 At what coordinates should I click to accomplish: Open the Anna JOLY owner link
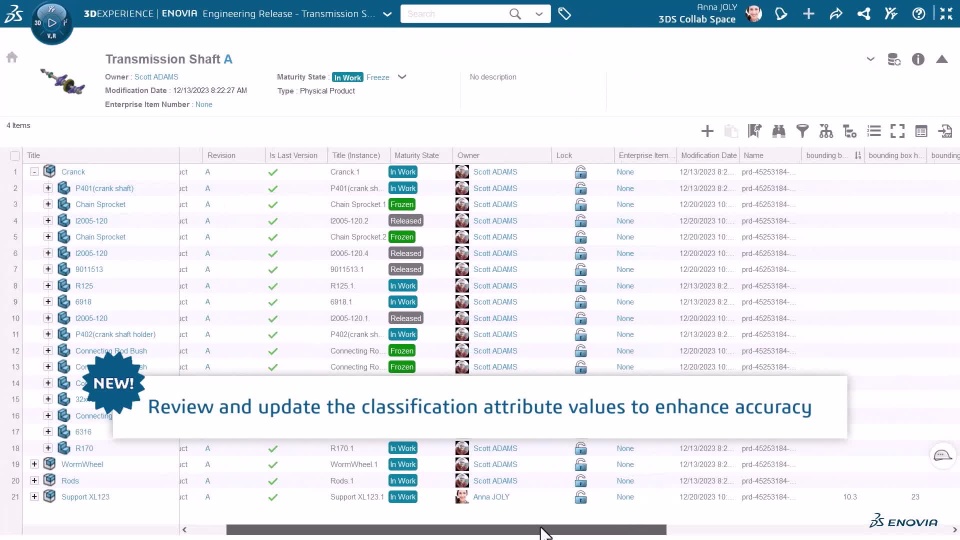pos(491,497)
